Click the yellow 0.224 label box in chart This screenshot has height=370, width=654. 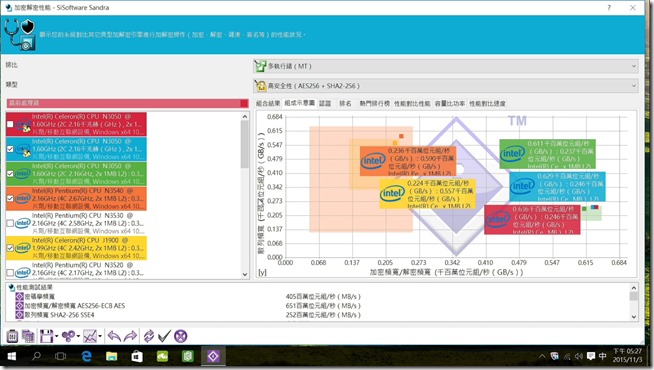pos(427,194)
